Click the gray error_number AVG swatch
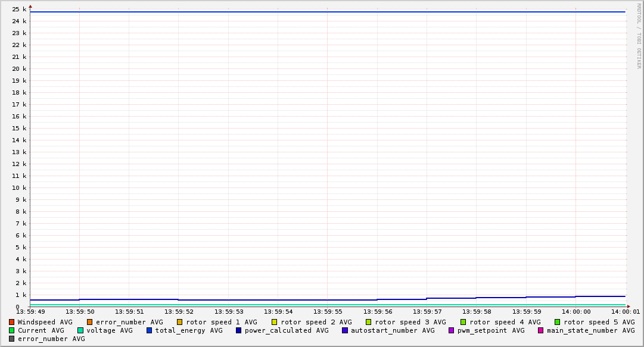 (12, 339)
